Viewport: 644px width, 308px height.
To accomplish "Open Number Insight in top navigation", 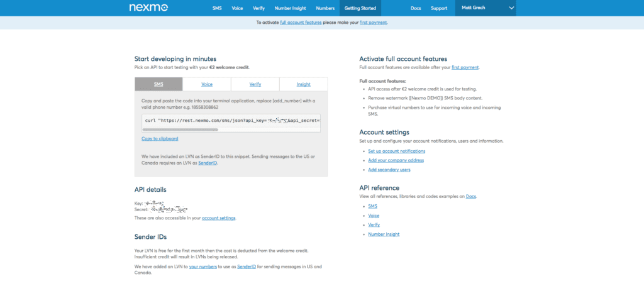I will pyautogui.click(x=291, y=8).
